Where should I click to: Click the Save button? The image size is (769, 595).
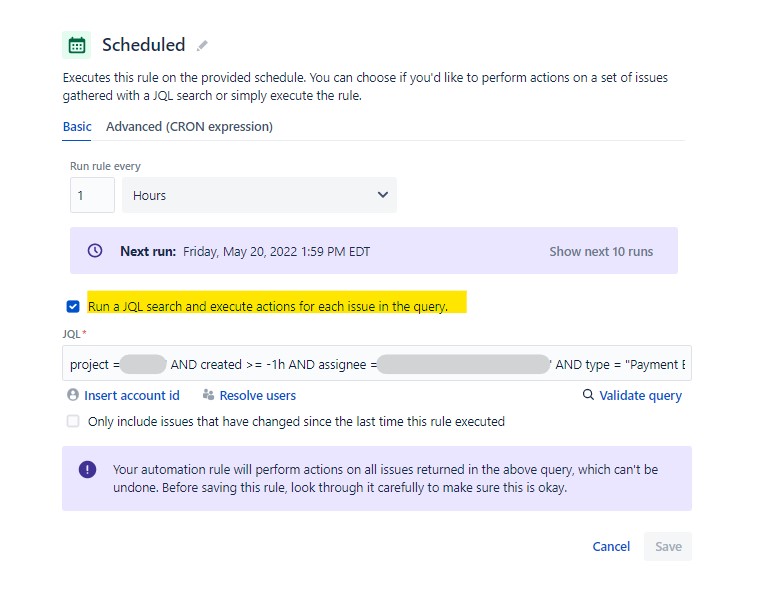coord(668,546)
